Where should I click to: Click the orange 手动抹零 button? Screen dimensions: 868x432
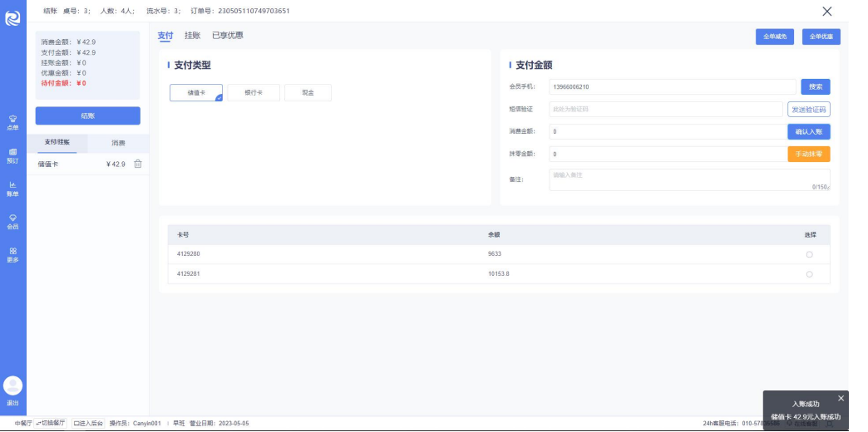coord(809,154)
